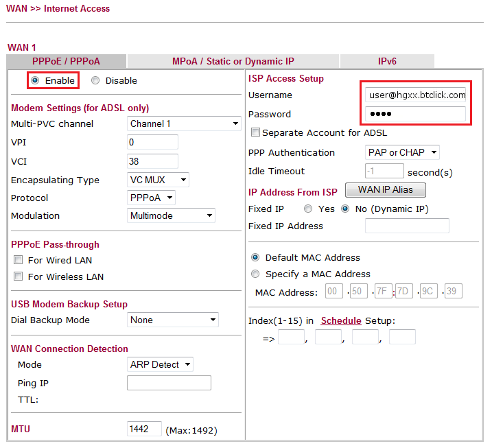This screenshot has height=448, width=492.
Task: Open the Protocol dropdown
Action: [151, 198]
